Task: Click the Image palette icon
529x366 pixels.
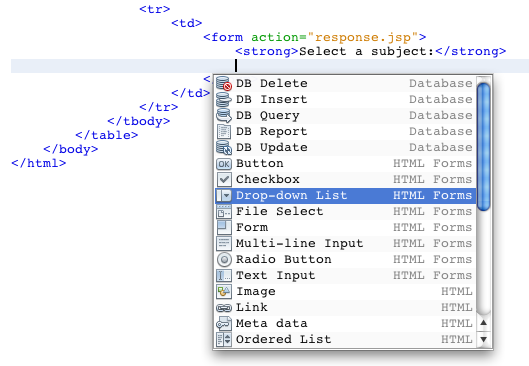Action: 224,291
